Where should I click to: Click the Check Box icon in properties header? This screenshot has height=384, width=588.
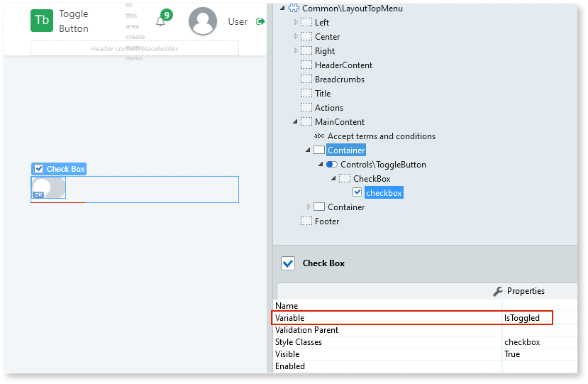288,263
